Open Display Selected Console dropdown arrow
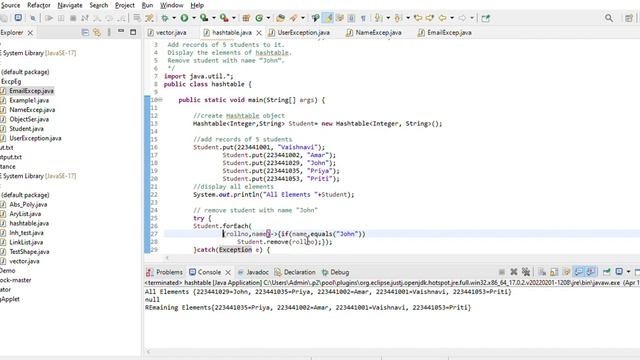The image size is (640, 360). click(629, 272)
